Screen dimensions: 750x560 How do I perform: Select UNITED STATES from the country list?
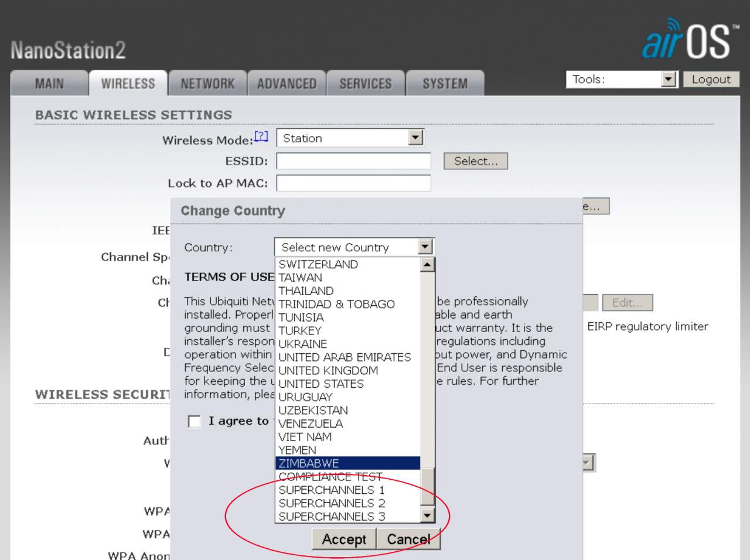click(x=348, y=384)
